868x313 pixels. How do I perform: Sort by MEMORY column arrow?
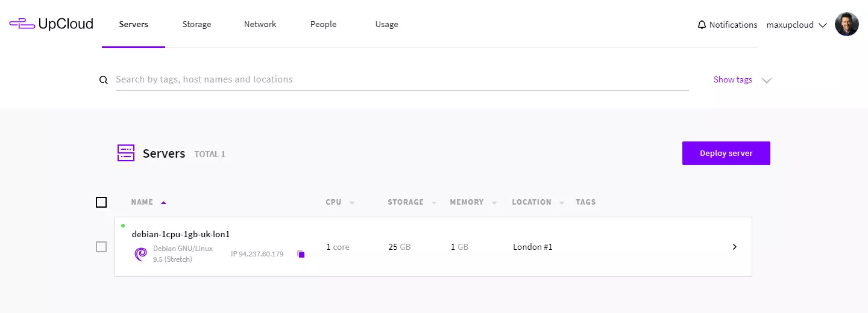tap(494, 203)
